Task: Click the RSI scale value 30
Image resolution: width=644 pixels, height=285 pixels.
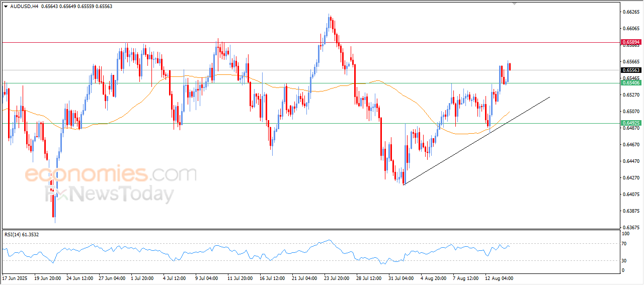Action: click(x=625, y=260)
